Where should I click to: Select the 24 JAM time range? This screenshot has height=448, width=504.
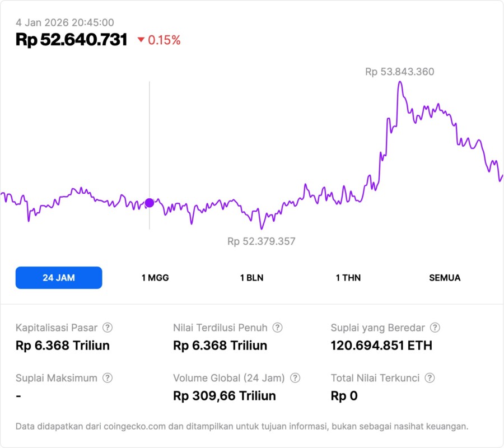click(x=59, y=278)
